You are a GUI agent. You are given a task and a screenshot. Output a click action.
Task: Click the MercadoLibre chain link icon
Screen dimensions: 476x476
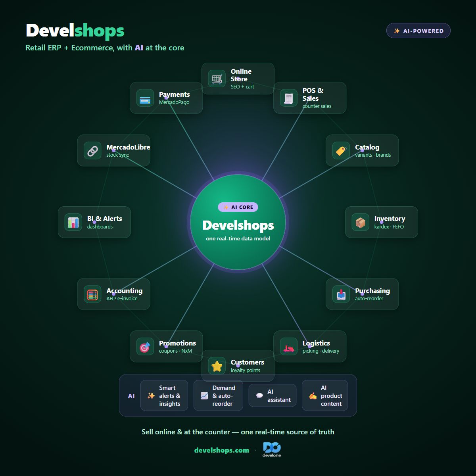point(92,151)
